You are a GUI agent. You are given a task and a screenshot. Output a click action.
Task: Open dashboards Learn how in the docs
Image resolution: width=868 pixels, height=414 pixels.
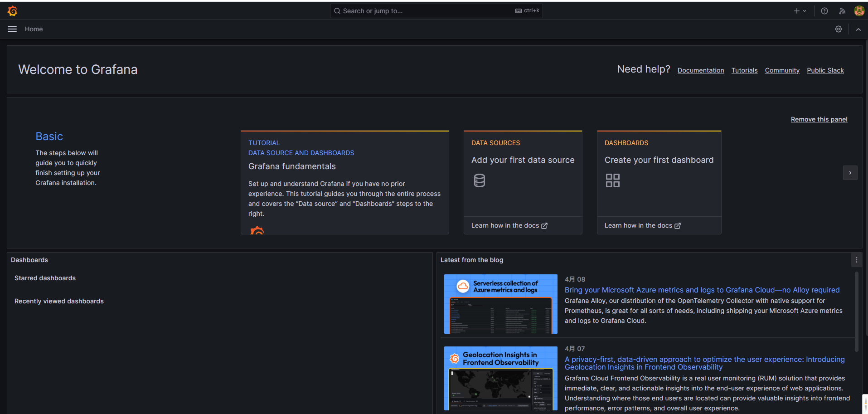642,225
